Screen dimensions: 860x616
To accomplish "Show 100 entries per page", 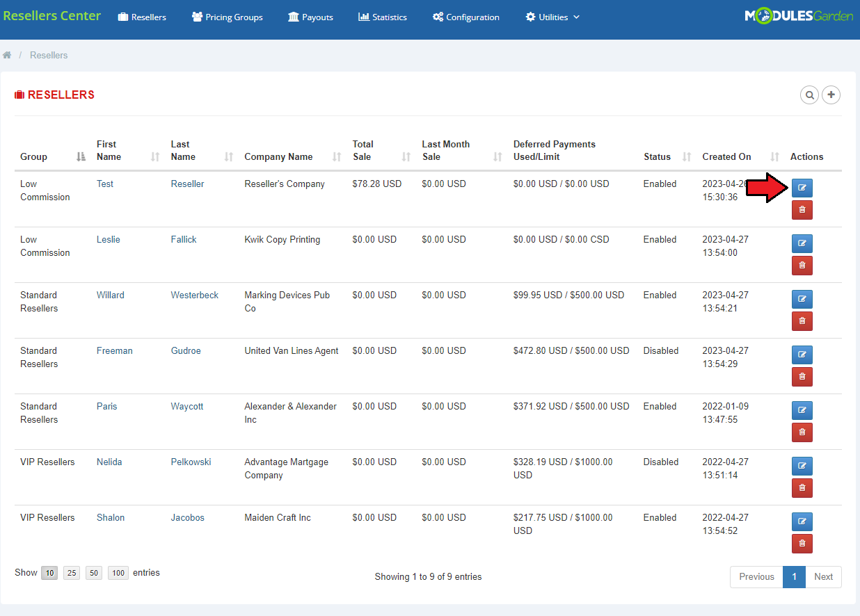I will pos(118,573).
